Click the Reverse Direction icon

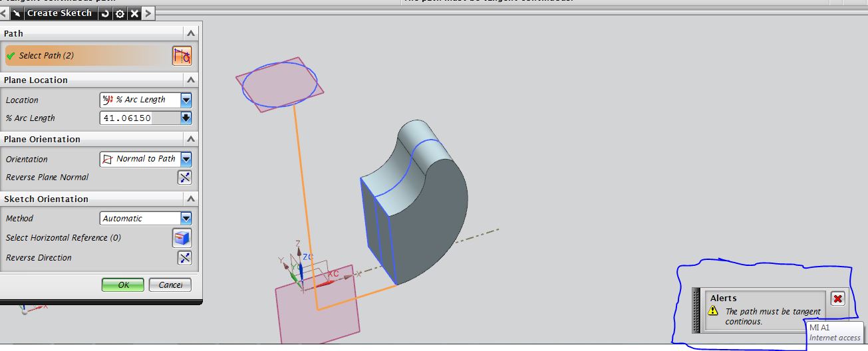coord(184,258)
